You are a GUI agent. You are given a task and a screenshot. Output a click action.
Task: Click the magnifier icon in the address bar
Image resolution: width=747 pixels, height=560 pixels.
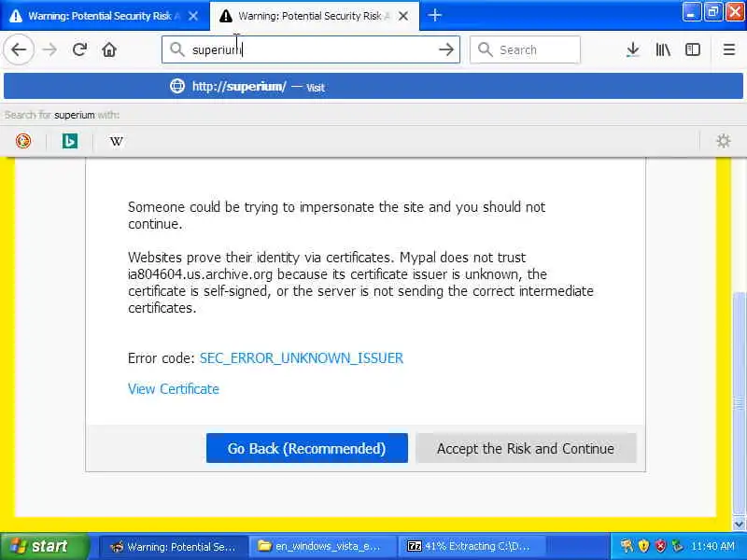pyautogui.click(x=176, y=49)
